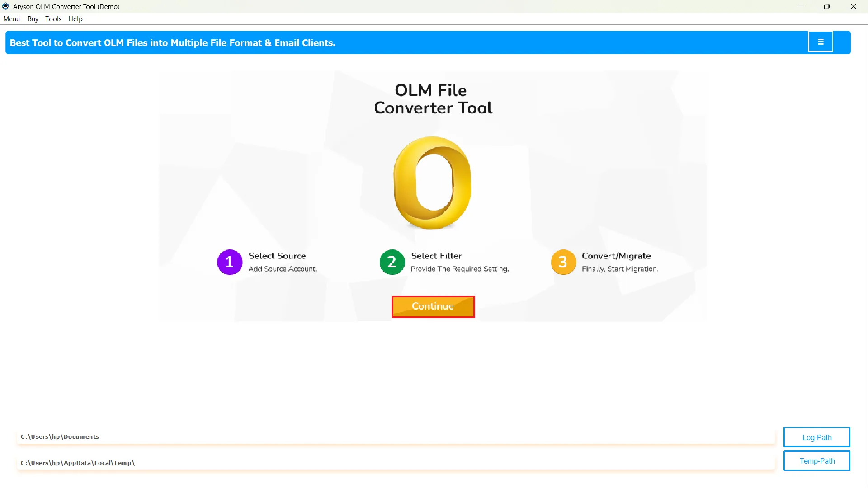The image size is (868, 488).
Task: Click the Aryson app icon in the title bar
Action: [5, 6]
